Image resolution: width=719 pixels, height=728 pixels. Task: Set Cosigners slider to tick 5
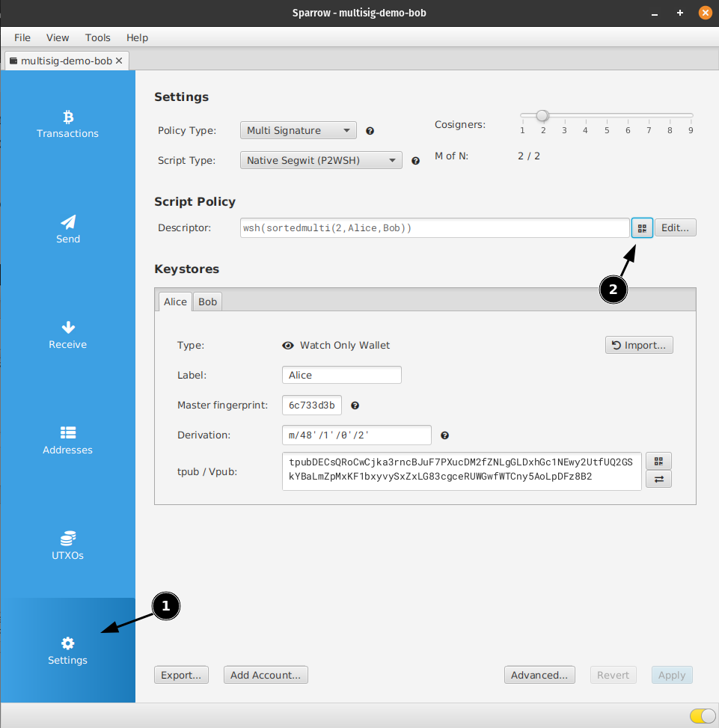pos(607,116)
